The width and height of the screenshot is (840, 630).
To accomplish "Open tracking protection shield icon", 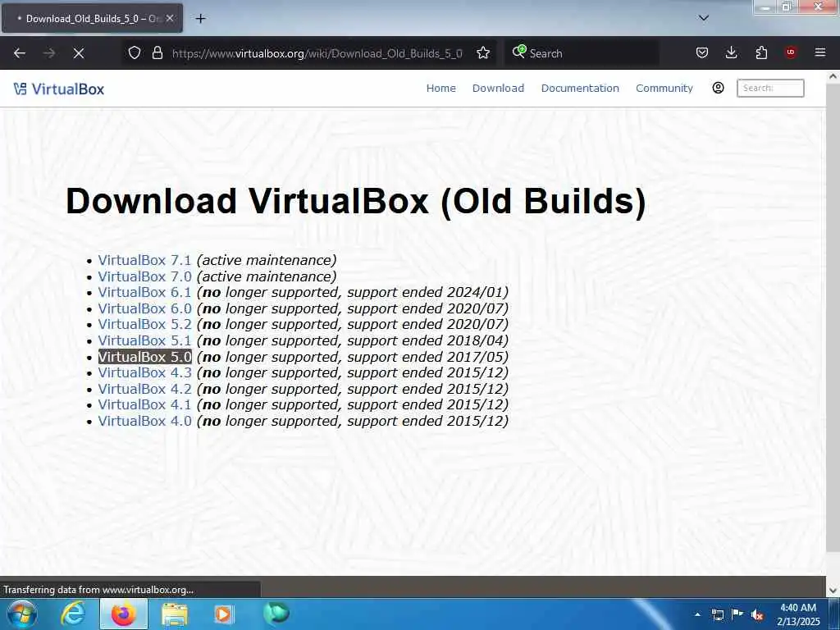I will click(x=135, y=52).
